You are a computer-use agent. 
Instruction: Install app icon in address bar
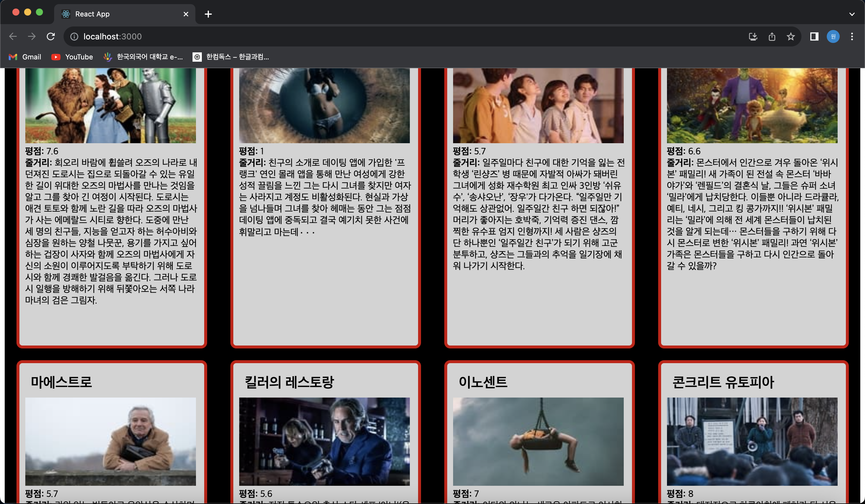click(x=753, y=36)
